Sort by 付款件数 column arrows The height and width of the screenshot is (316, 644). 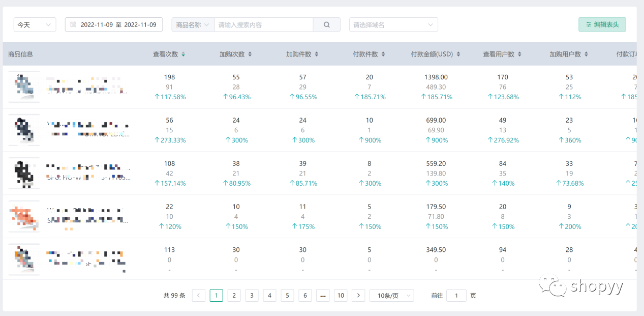click(383, 54)
